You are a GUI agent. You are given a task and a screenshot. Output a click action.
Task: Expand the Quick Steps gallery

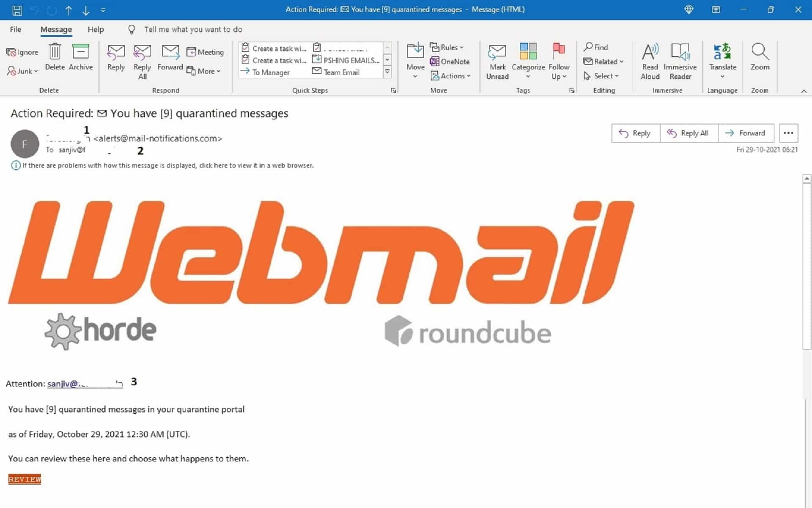[387, 72]
